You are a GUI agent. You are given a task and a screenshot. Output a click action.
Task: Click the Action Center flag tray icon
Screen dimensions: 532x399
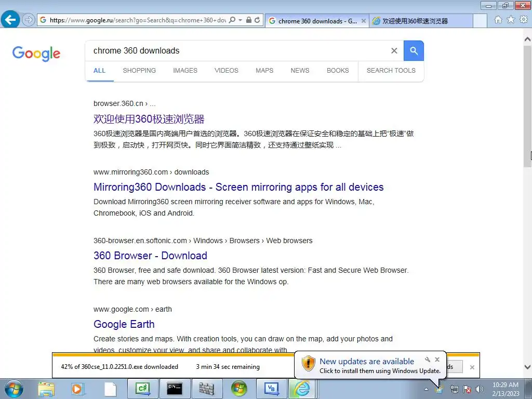point(467,389)
